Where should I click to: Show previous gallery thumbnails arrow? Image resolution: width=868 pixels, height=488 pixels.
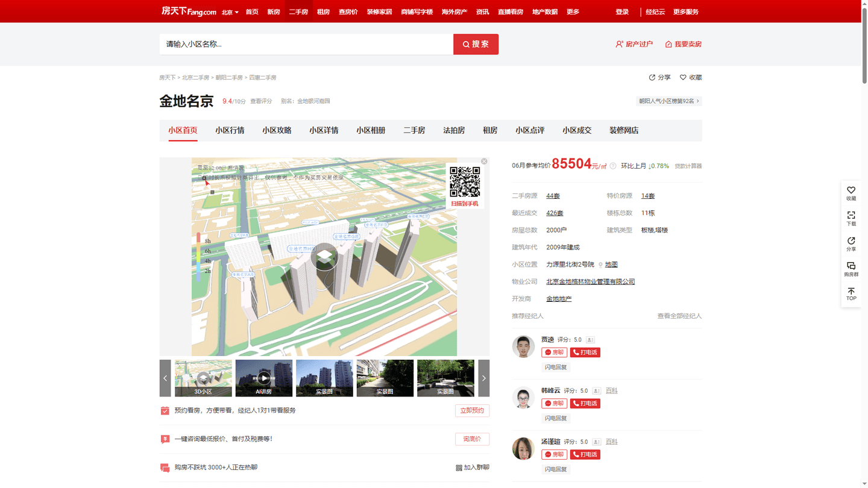pos(165,378)
